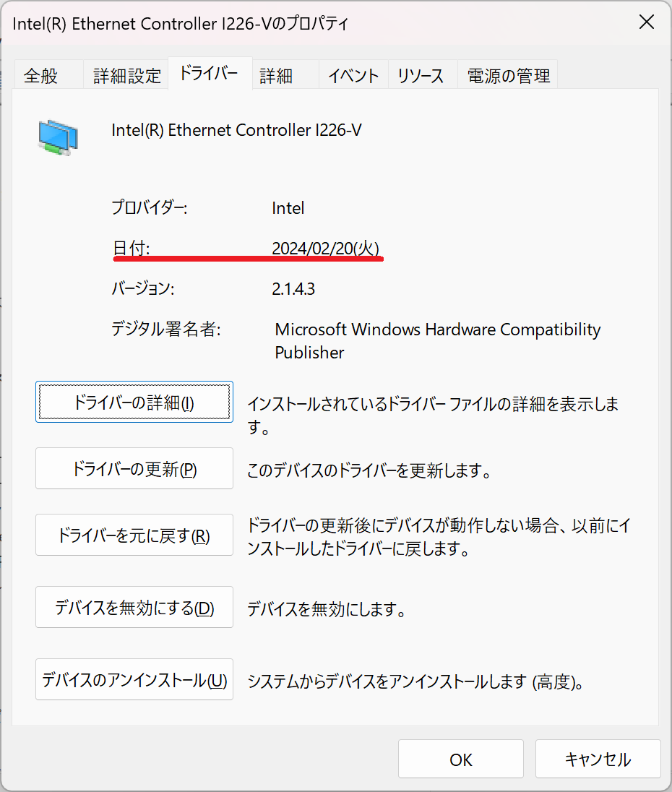Click the uninstall description ending in (高度)。
Screen dimensions: 672x792
(415, 682)
